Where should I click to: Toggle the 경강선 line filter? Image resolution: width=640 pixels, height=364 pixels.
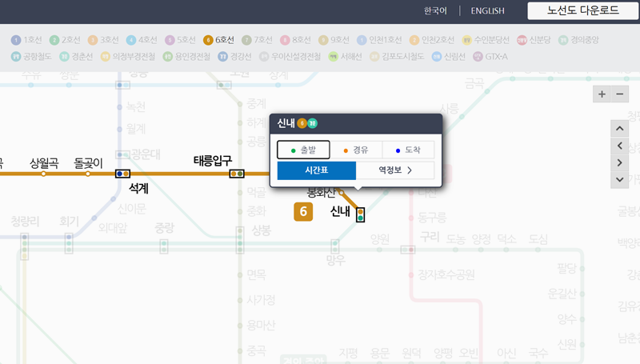(x=234, y=57)
